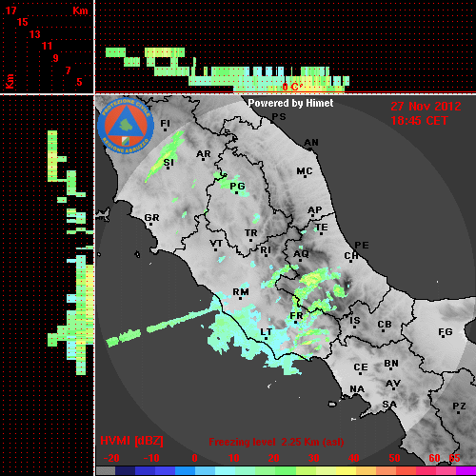
Task: Click the BN city label
Action: pos(391,364)
